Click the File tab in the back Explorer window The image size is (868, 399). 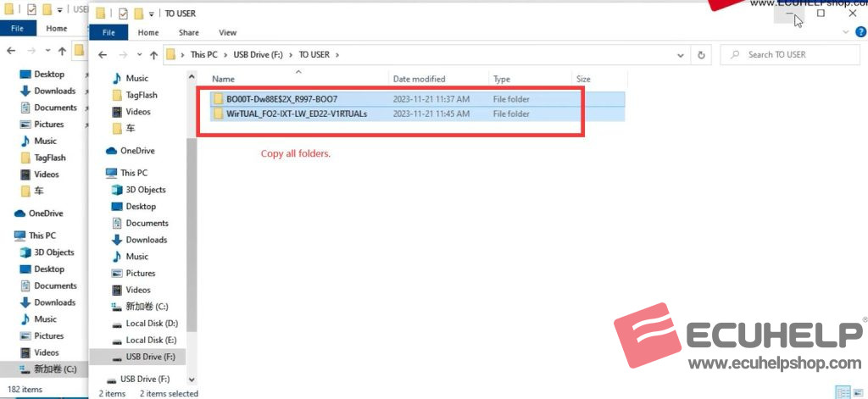tap(17, 28)
